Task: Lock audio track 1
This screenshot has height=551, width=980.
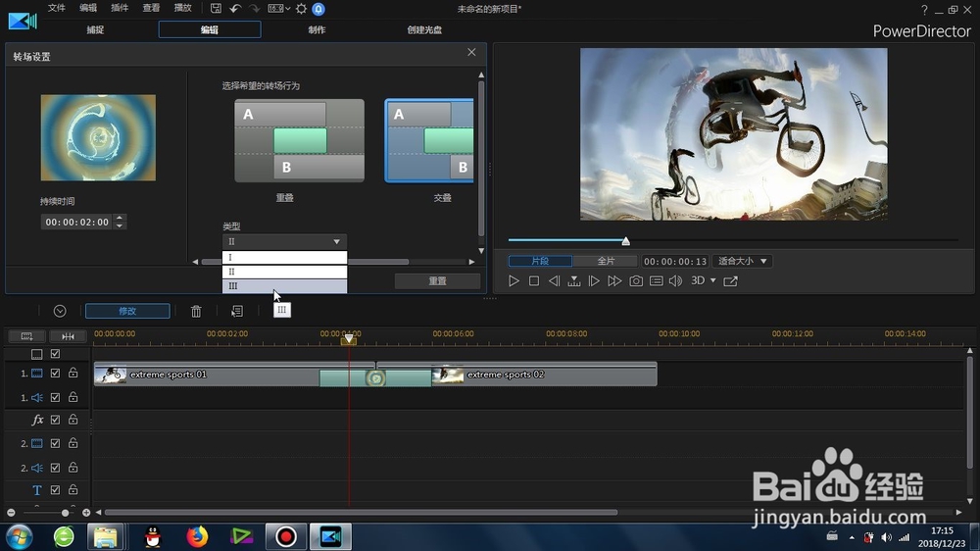Action: click(73, 397)
